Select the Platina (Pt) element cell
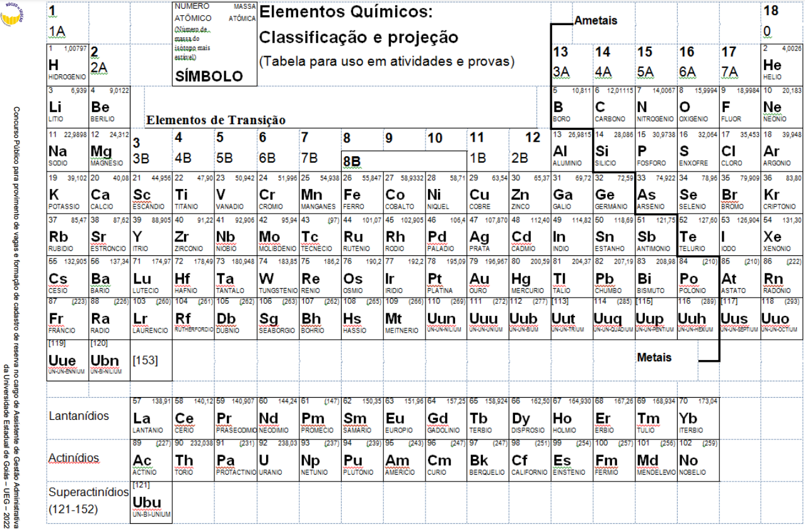Viewport: 805px width, 532px height. [446, 276]
